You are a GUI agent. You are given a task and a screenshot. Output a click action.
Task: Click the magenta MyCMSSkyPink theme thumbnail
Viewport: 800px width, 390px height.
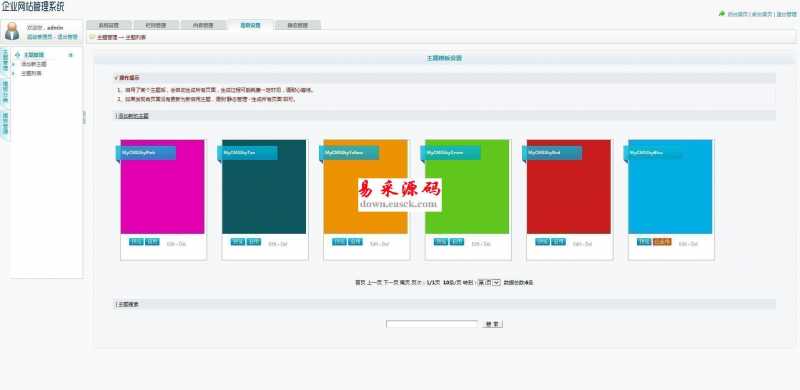point(162,186)
